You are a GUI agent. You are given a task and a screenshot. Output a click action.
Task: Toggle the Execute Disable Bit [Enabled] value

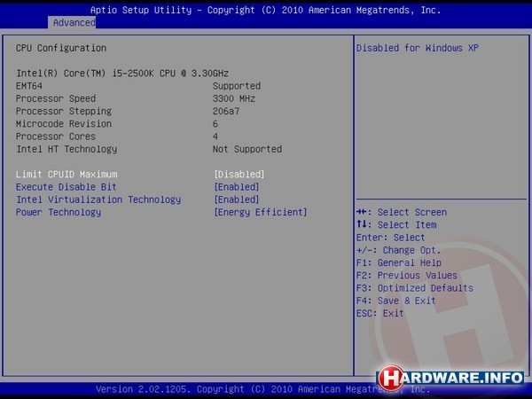point(236,187)
